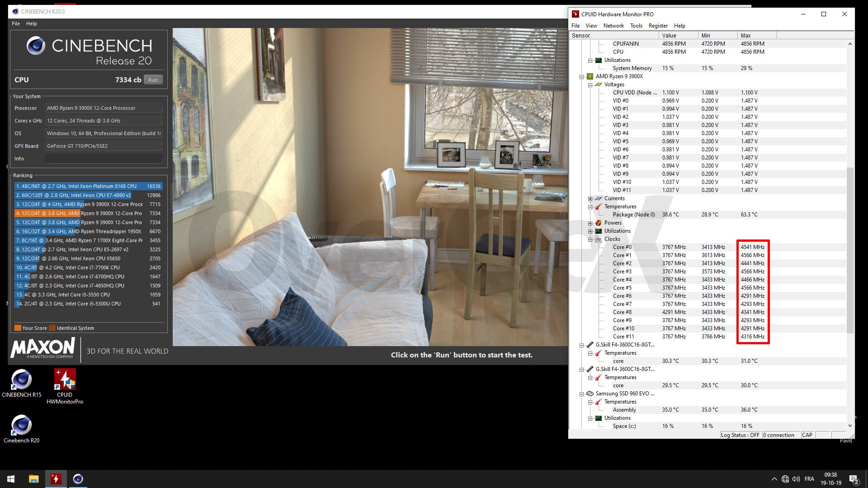Switch to HWMonitor Pro taskbar icon

[56, 479]
